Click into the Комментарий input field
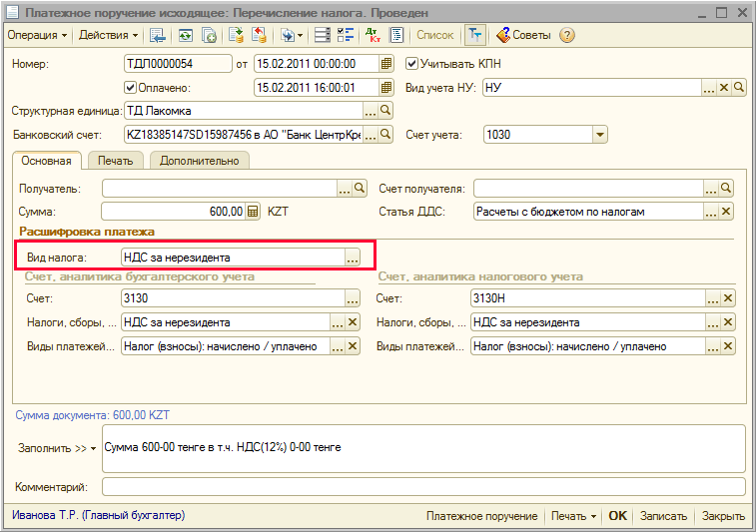The width and height of the screenshot is (756, 532). click(423, 487)
